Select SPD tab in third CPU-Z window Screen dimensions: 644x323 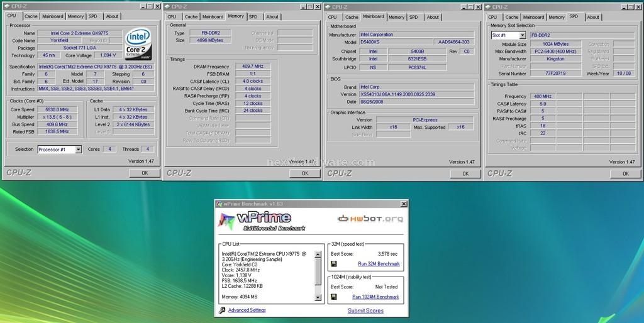(414, 17)
